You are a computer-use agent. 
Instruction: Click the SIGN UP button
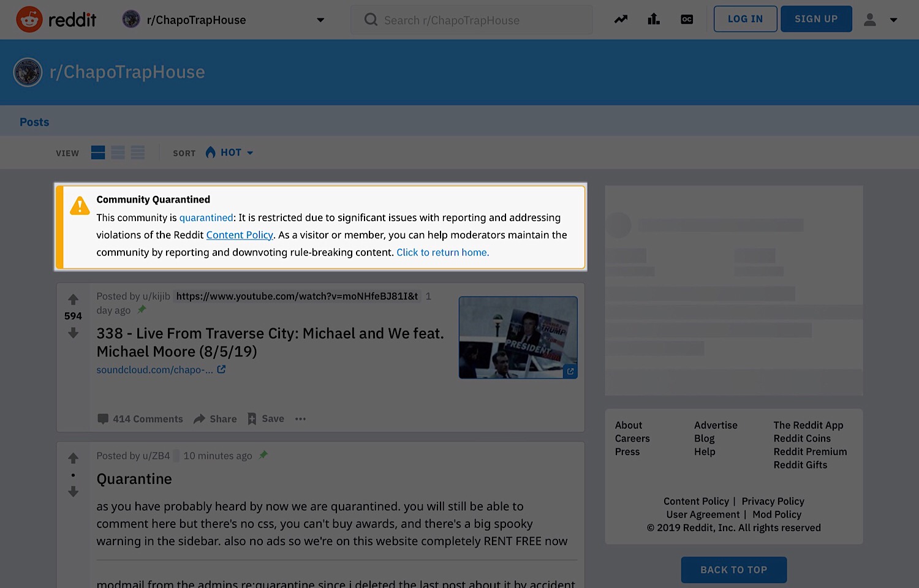816,19
